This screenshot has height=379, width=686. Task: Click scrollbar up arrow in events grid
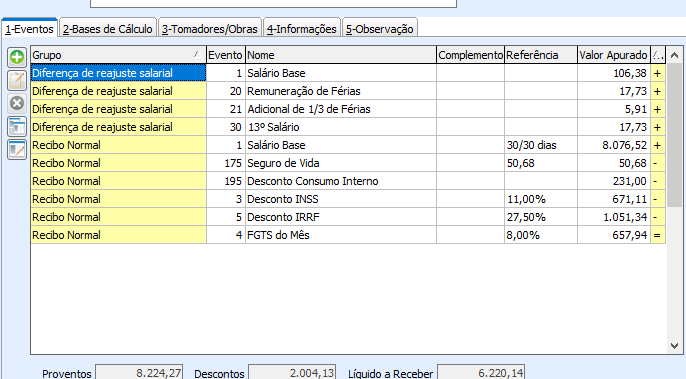pos(674,55)
